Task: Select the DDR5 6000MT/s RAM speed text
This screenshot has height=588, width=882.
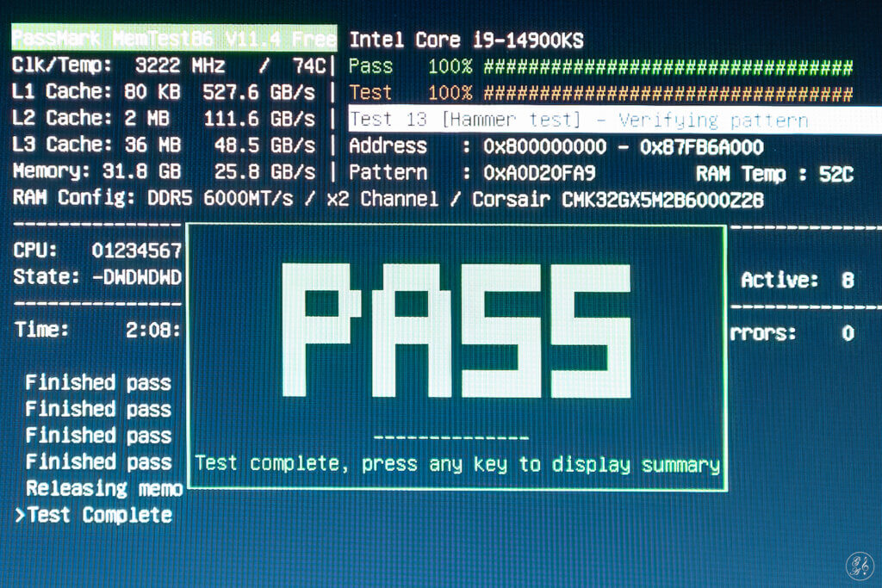Action: tap(220, 198)
